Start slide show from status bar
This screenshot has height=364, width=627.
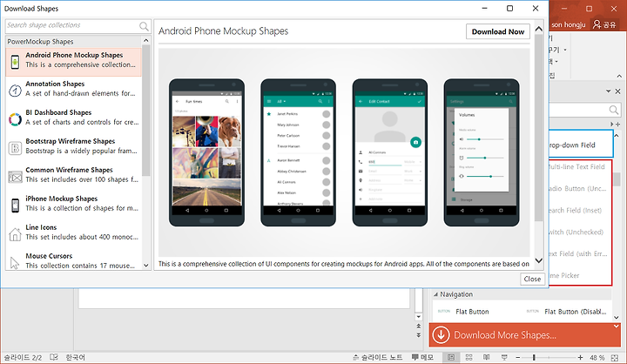(x=504, y=357)
